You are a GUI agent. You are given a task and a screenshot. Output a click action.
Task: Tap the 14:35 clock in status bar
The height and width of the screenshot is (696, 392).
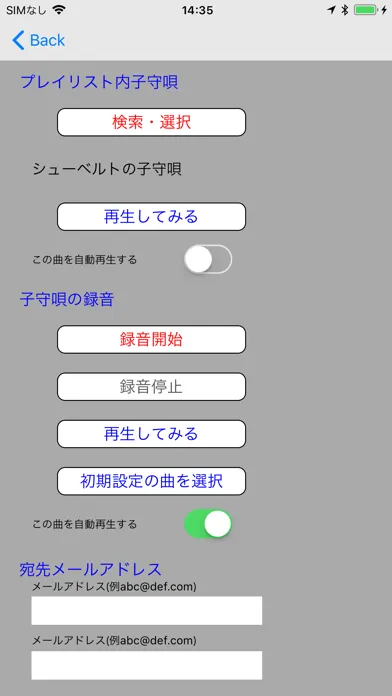[x=197, y=10]
